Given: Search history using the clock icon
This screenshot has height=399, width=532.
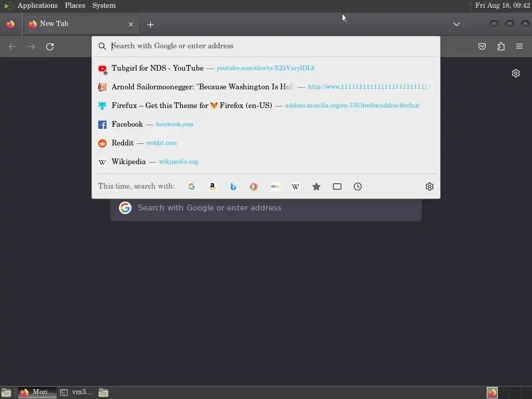Looking at the screenshot, I should point(357,187).
